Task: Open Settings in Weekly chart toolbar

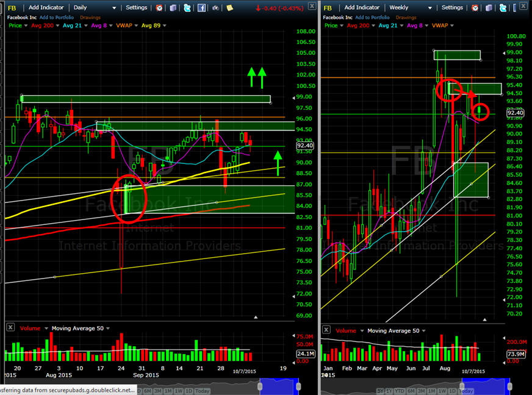Action: (x=452, y=7)
